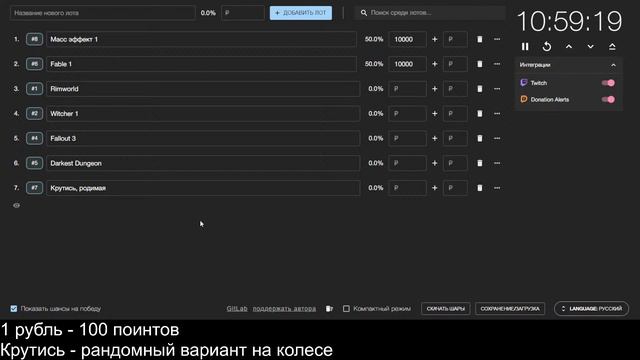Click the #7 tag of Крутись, родимая
The height and width of the screenshot is (360, 640).
tap(34, 188)
